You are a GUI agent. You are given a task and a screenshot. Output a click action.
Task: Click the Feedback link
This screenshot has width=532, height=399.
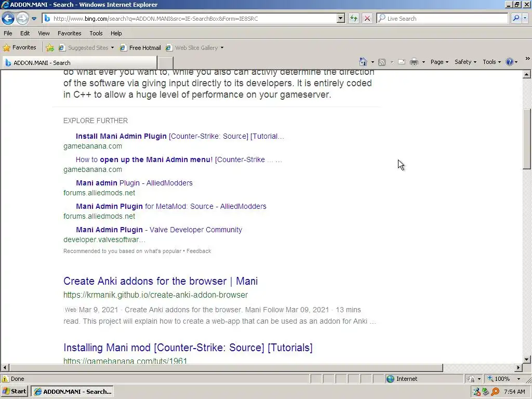[199, 251]
